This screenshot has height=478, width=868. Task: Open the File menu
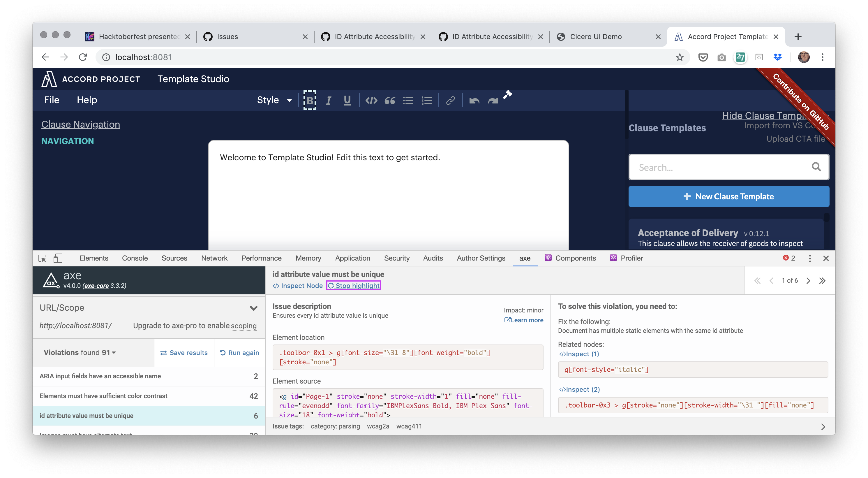(52, 100)
